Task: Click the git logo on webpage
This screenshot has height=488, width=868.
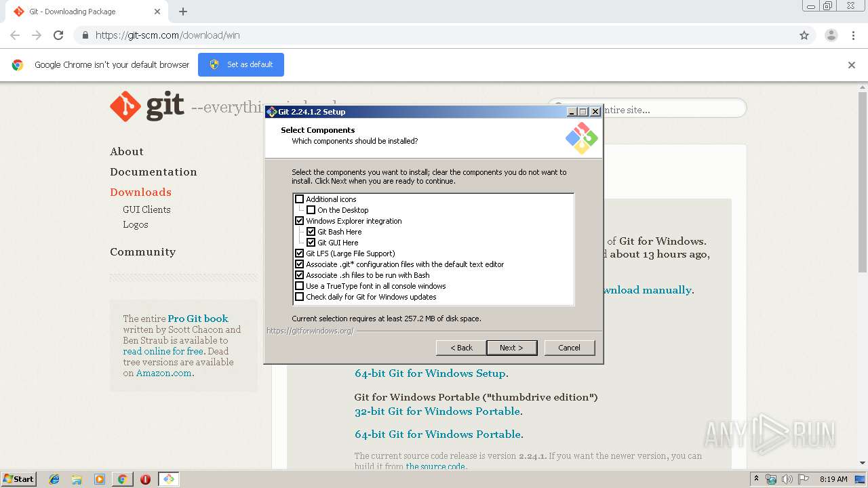Action: click(147, 106)
